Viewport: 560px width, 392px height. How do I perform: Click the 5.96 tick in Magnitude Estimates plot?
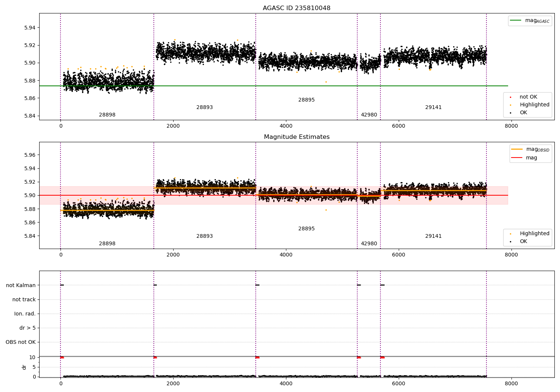30,155
